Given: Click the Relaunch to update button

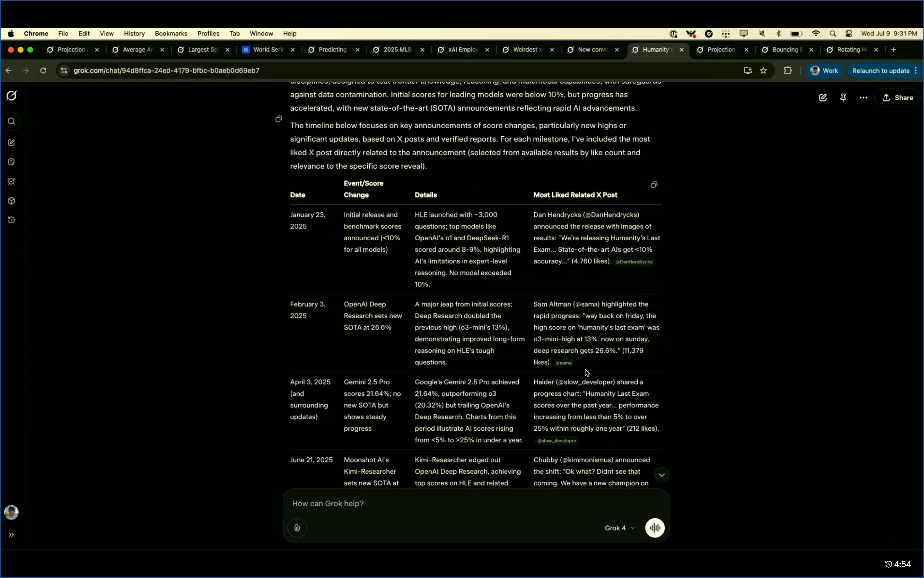Looking at the screenshot, I should pyautogui.click(x=881, y=71).
